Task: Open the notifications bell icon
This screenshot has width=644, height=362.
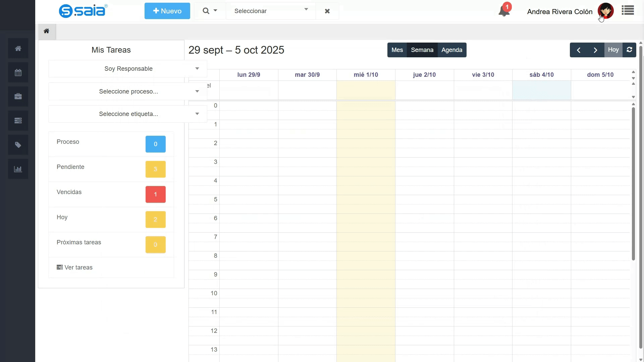Action: pos(504,11)
